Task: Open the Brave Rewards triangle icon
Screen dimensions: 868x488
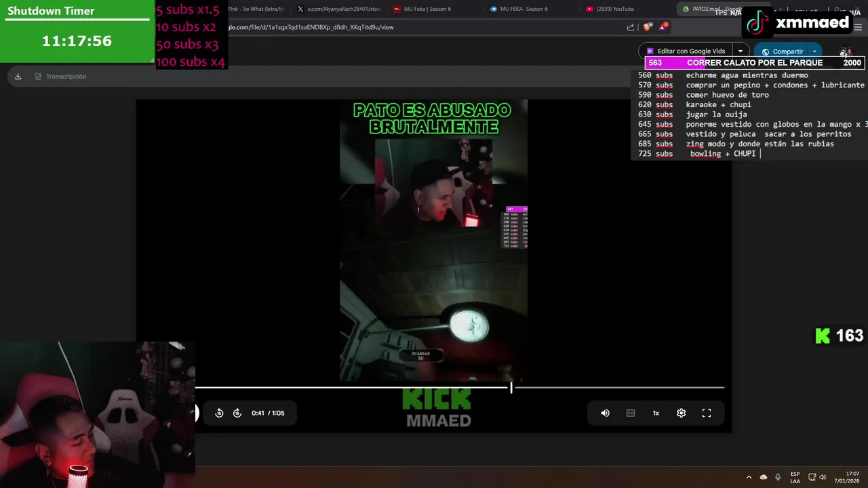Action: [x=664, y=27]
